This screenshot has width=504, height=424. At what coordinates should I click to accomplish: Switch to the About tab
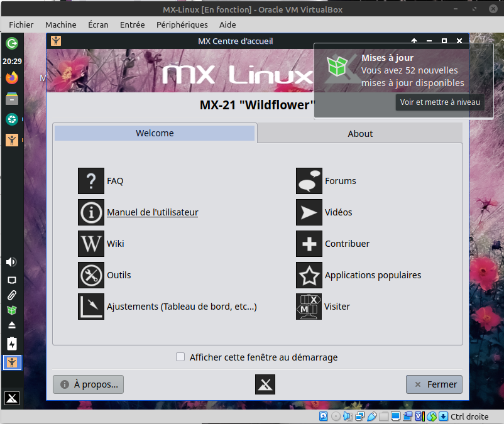pos(360,134)
